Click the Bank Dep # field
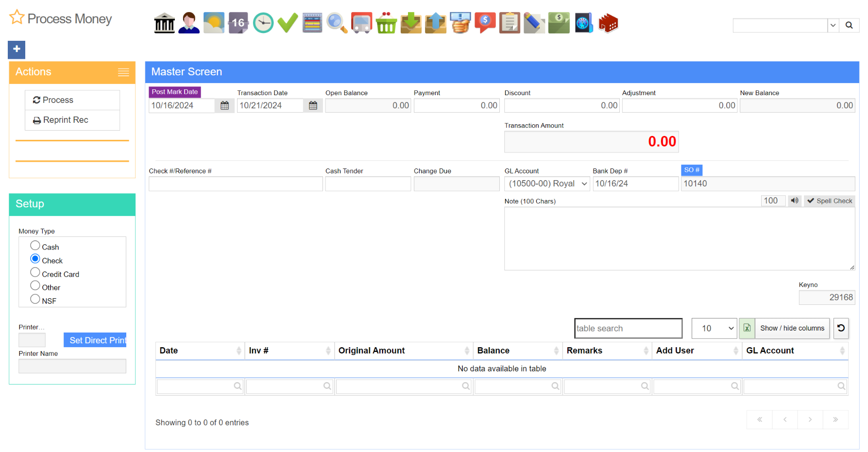Screen dimensions: 868x452 point(635,184)
